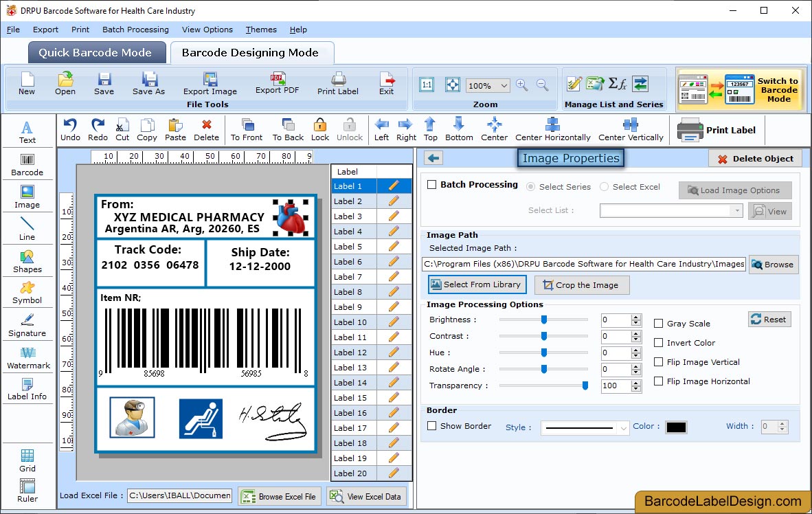Increase Contrast value with up arrow
Image resolution: width=812 pixels, height=514 pixels.
[x=636, y=333]
